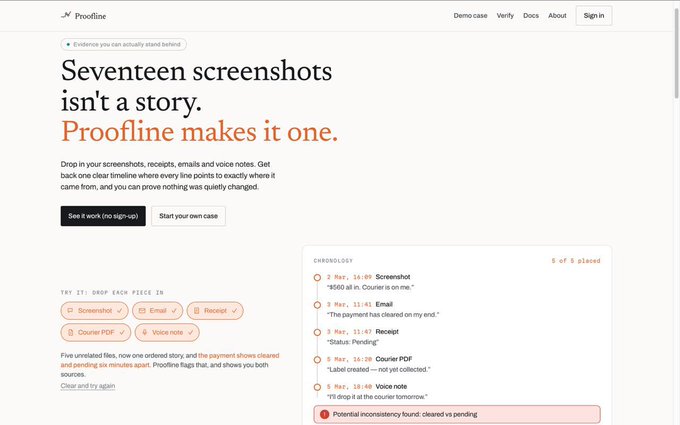Click the 5 of 5 placed counter

click(576, 261)
